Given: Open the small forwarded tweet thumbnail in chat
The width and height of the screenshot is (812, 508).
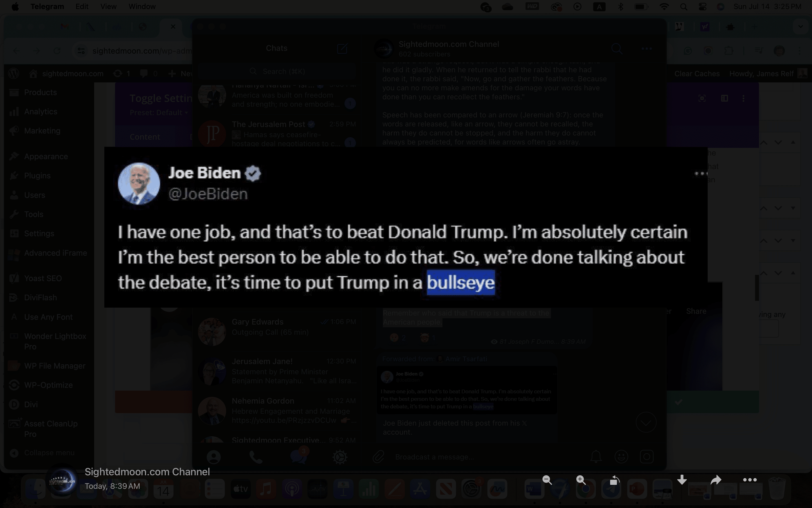Looking at the screenshot, I should pyautogui.click(x=466, y=390).
